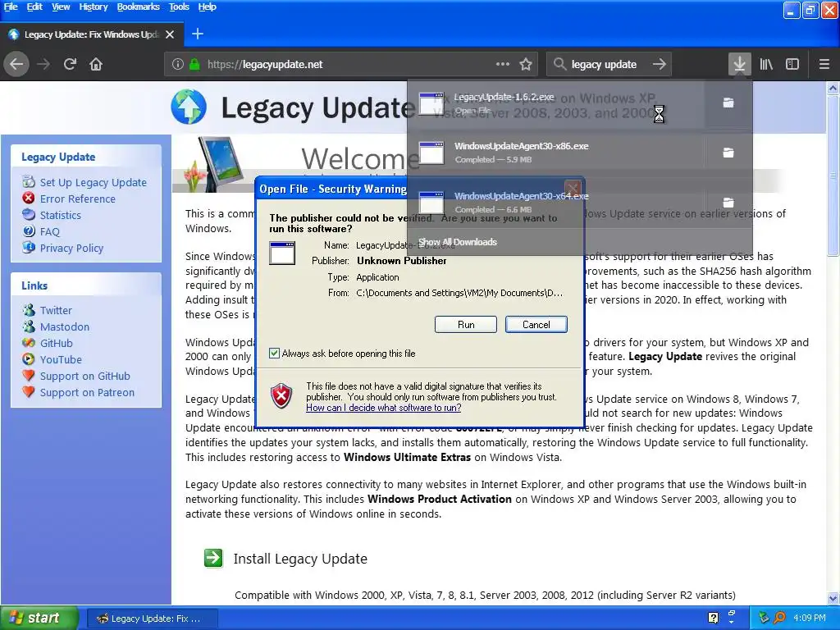Image resolution: width=840 pixels, height=630 pixels.
Task: Open the History menu
Action: 94,7
